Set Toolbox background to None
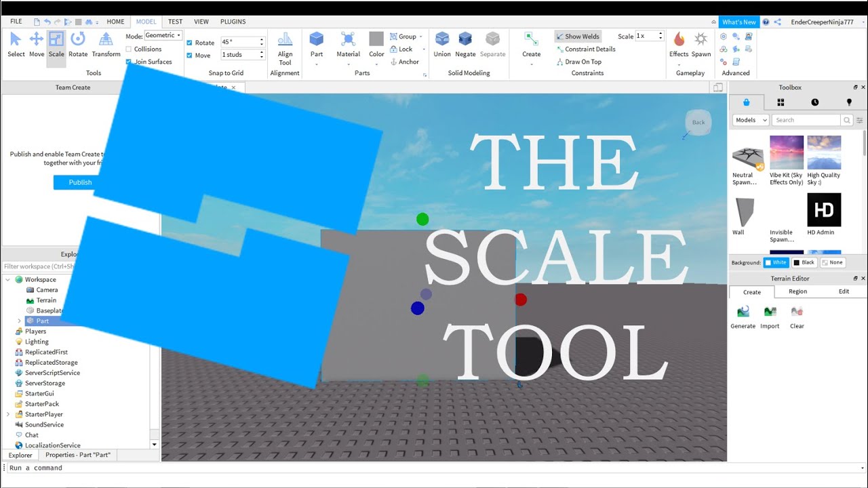 click(x=833, y=262)
